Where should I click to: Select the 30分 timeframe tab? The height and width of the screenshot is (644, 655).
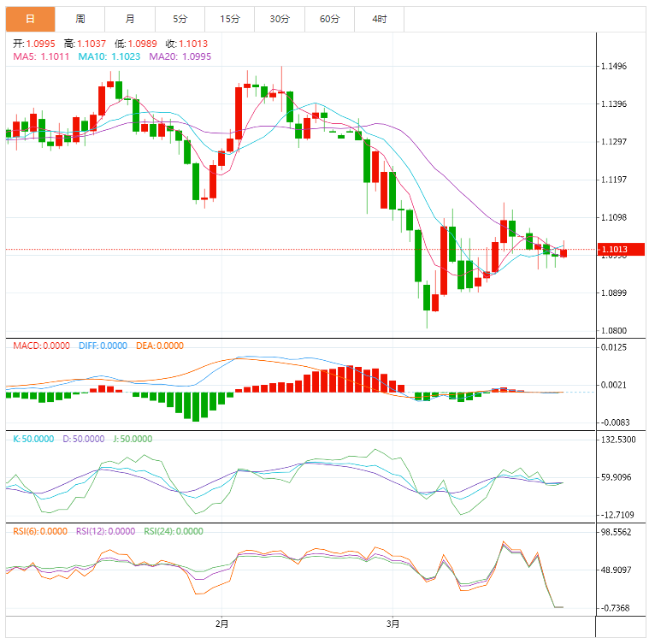coord(280,19)
